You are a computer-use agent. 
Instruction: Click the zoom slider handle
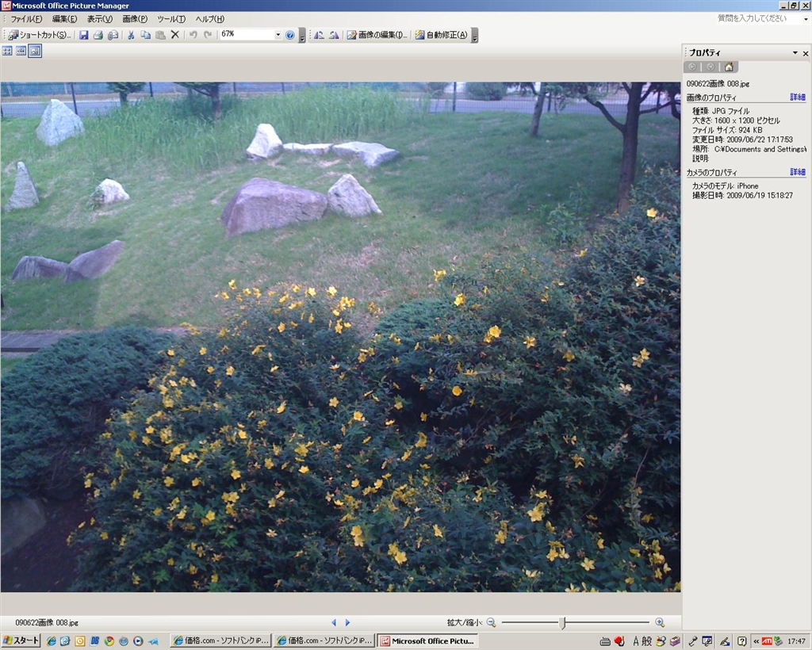[x=564, y=622]
